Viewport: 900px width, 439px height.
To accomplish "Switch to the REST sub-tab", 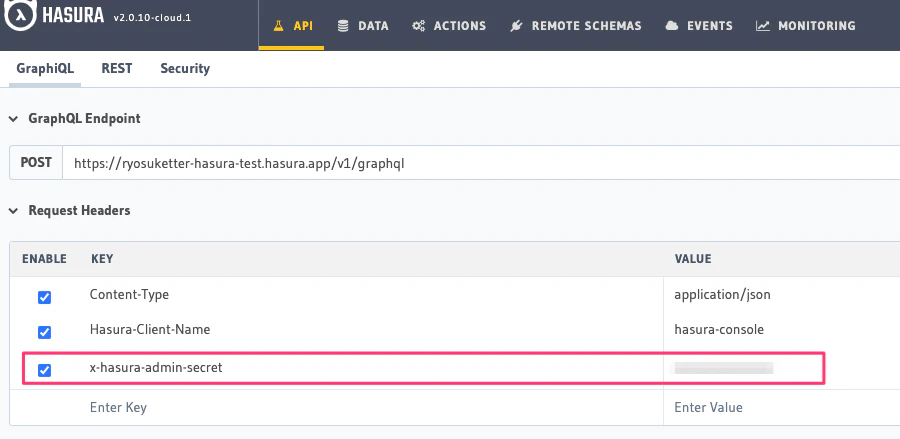I will point(117,68).
